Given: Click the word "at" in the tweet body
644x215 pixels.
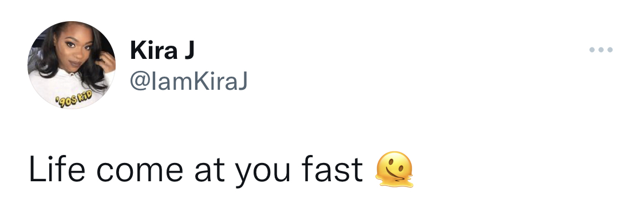Looking at the screenshot, I should click(x=210, y=170).
